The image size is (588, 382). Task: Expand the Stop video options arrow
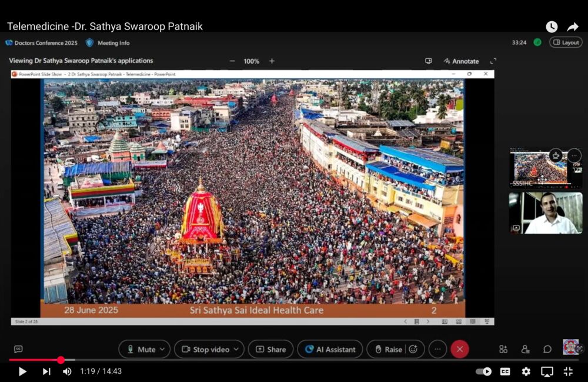(236, 350)
